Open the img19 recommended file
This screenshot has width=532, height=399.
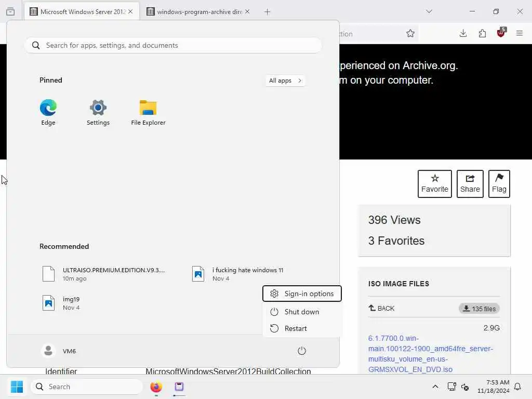pos(61,303)
